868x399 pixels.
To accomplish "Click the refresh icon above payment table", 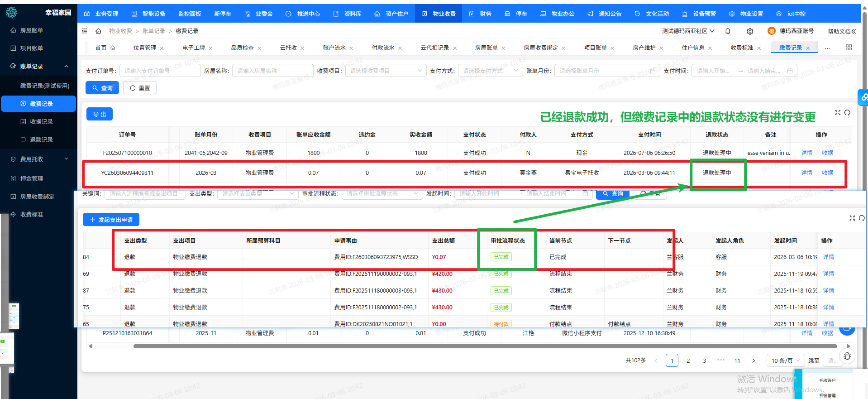I will [x=847, y=113].
